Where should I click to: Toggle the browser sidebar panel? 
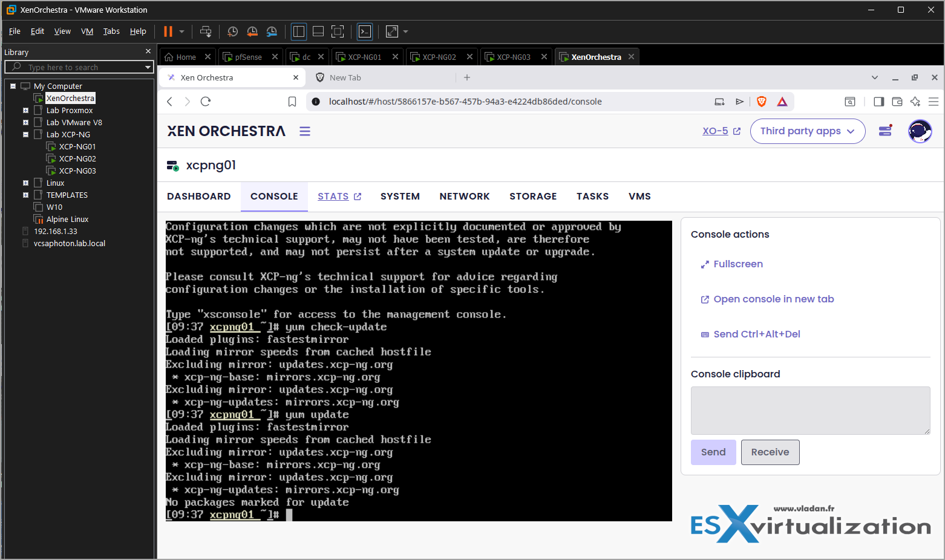coord(879,102)
